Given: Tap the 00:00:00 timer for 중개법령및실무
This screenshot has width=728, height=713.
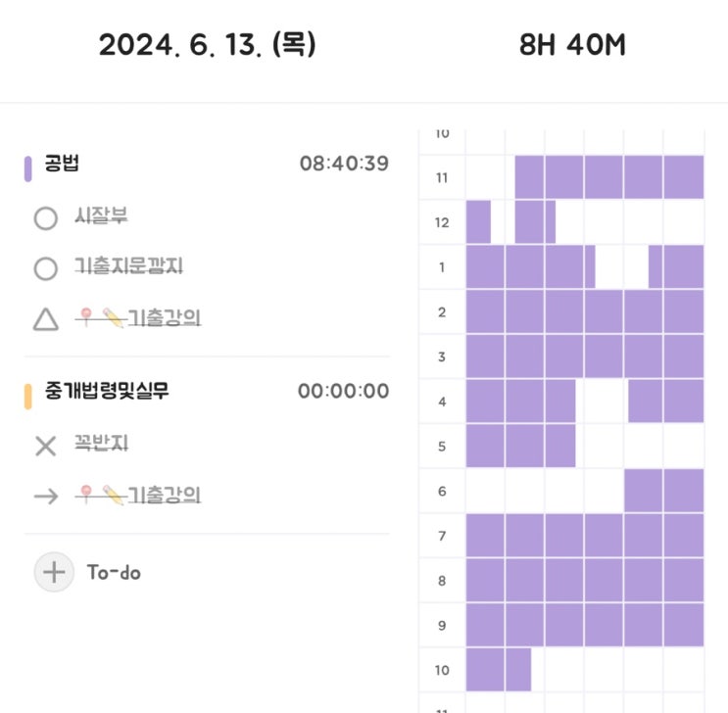Looking at the screenshot, I should pyautogui.click(x=344, y=391).
